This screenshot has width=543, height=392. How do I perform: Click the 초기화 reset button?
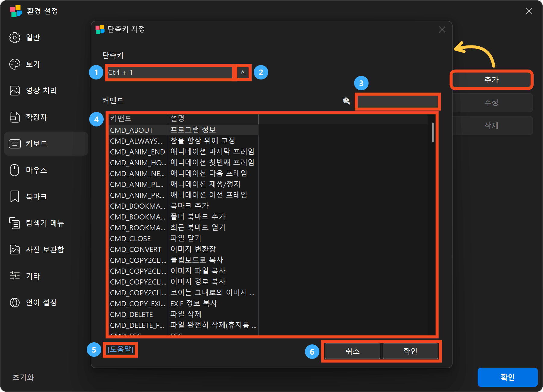click(23, 377)
